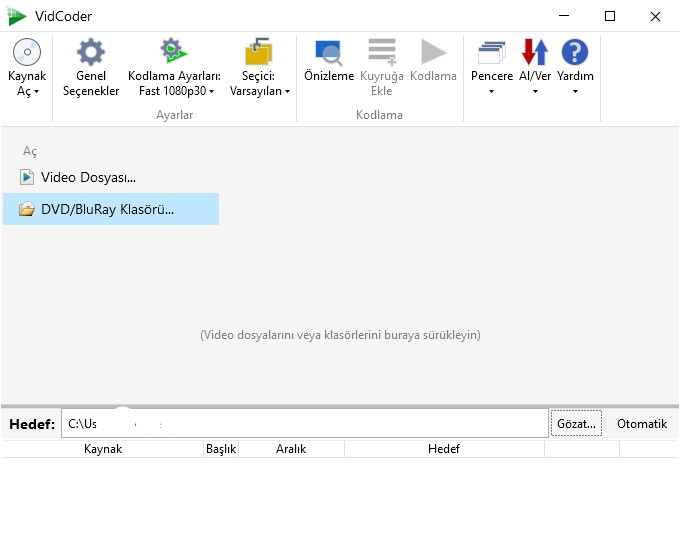Click the Kuyruğa Ekle queue icon
Viewport: 680px width, 548px height.
[382, 52]
